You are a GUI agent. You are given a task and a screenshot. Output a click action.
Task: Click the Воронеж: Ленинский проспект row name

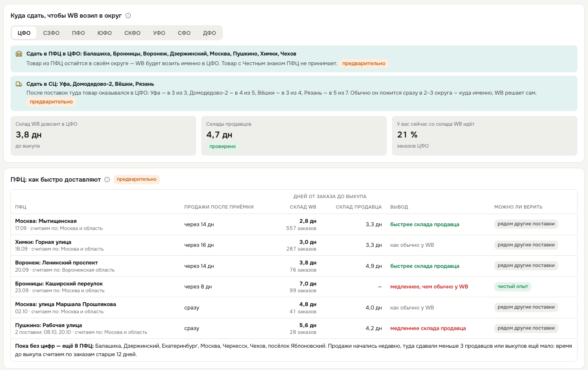56,263
